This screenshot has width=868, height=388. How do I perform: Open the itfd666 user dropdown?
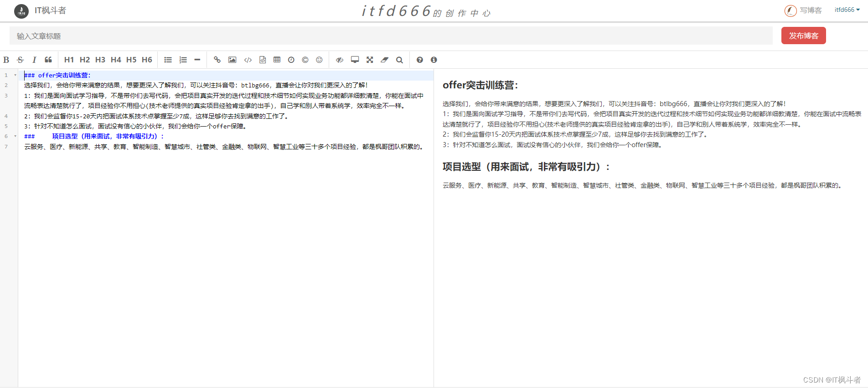[847, 10]
